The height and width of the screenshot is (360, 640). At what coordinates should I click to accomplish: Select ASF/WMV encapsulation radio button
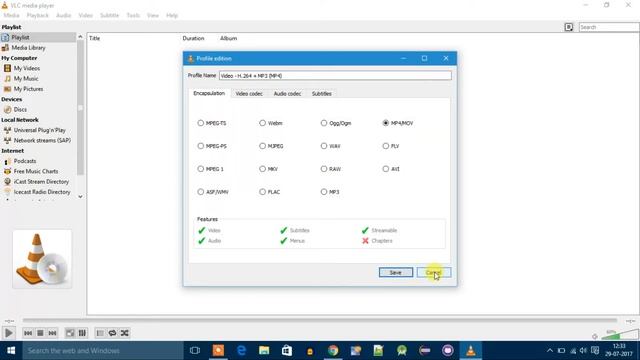point(200,192)
